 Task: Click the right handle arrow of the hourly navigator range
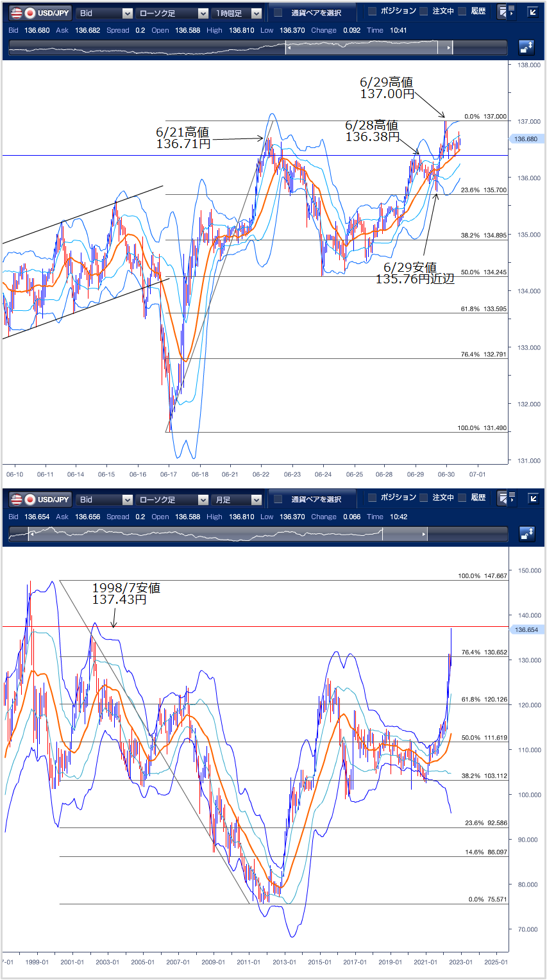449,48
